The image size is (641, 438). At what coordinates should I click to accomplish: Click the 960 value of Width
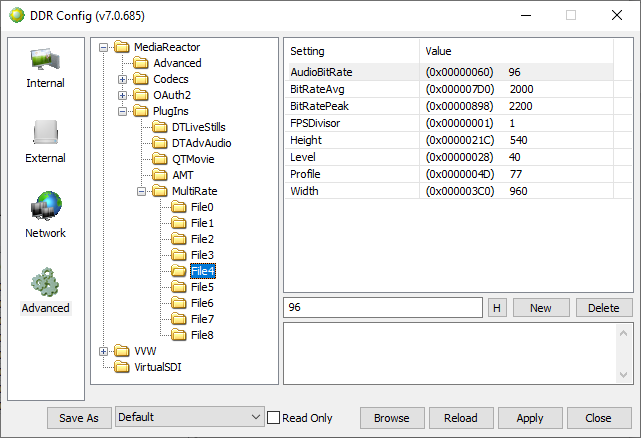pos(518,191)
